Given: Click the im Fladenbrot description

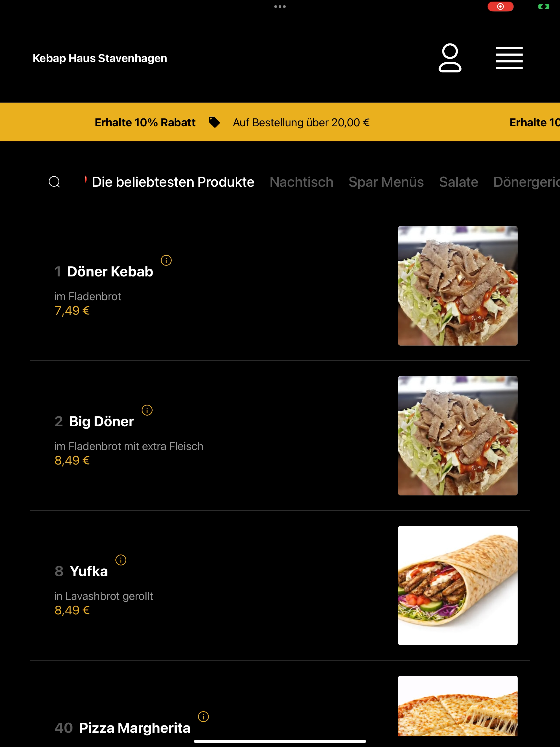Looking at the screenshot, I should [87, 296].
